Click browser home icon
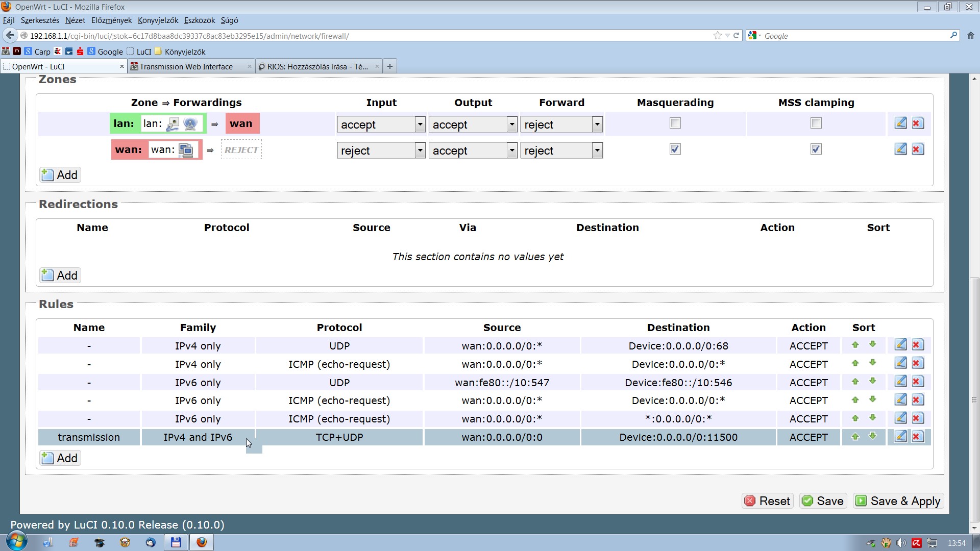The height and width of the screenshot is (551, 980). click(971, 36)
